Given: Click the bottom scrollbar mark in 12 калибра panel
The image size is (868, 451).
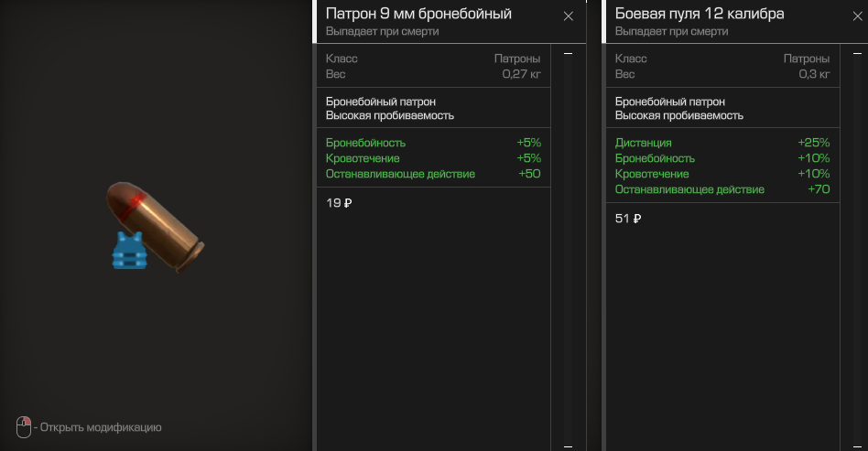Looking at the screenshot, I should point(857,446).
